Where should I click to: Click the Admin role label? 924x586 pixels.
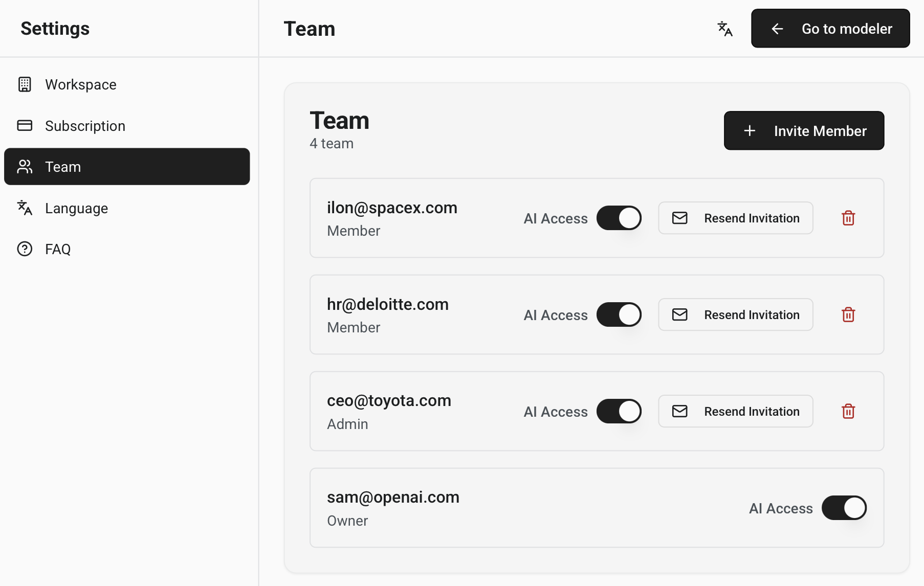coord(347,424)
